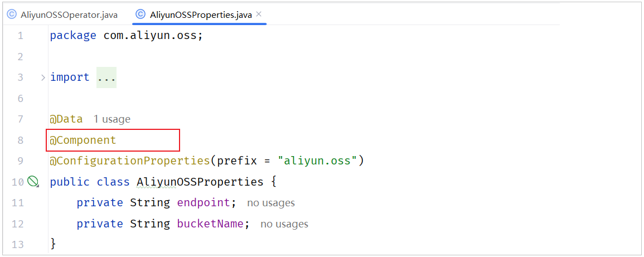This screenshot has height=257, width=644.
Task: Click "no usages" hint next to bucketName
Action: click(x=284, y=224)
